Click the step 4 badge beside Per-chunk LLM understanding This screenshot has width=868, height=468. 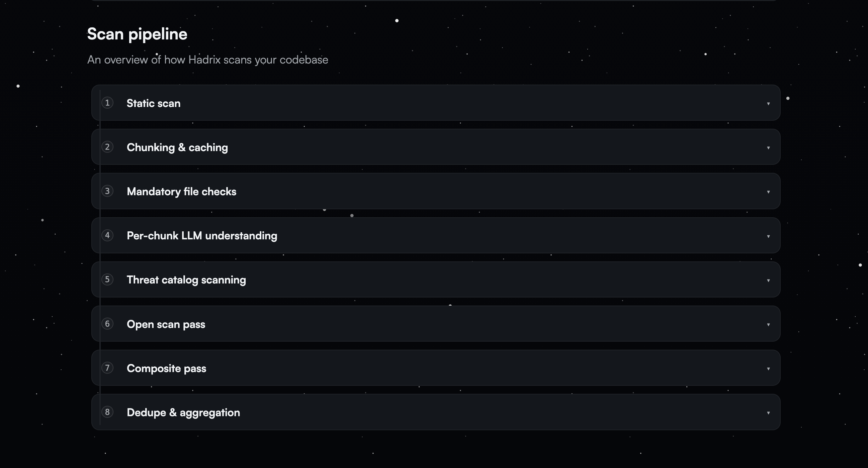tap(107, 235)
